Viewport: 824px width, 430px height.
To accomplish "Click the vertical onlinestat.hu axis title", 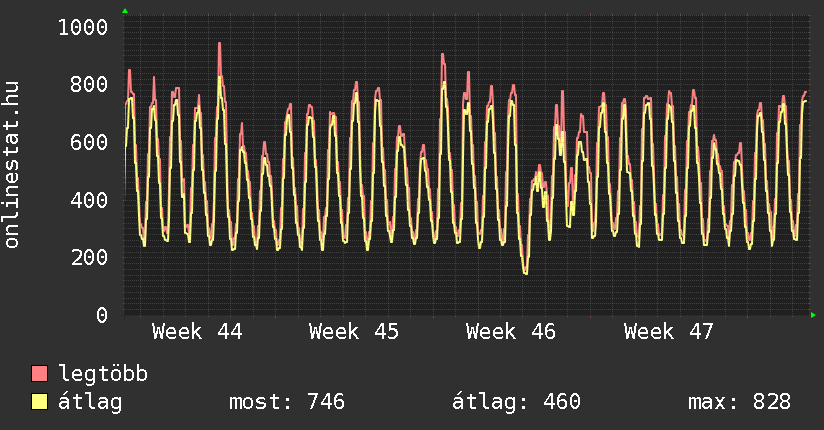I will pyautogui.click(x=13, y=165).
